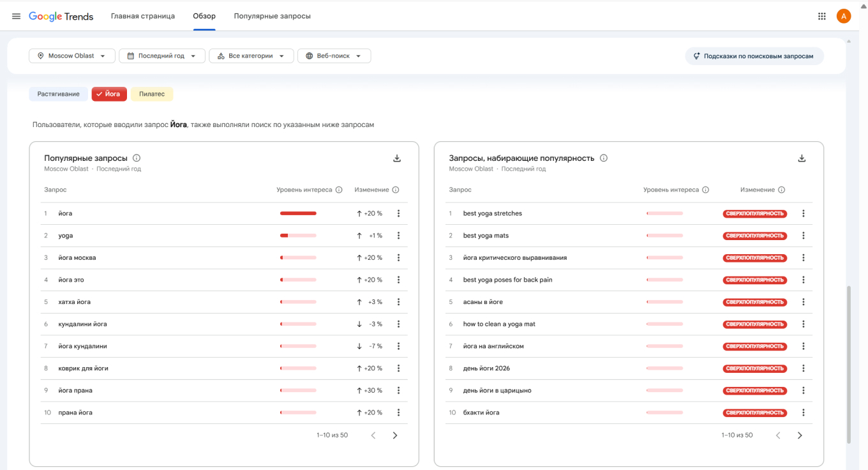
Task: Click the Сверхпопулярность badge for день йоги 2026
Action: (x=755, y=368)
